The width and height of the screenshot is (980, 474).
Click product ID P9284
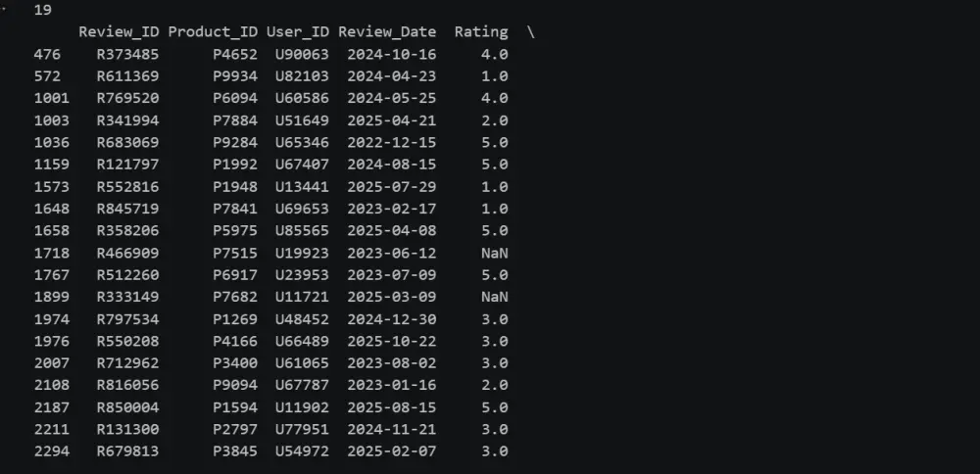coord(235,142)
